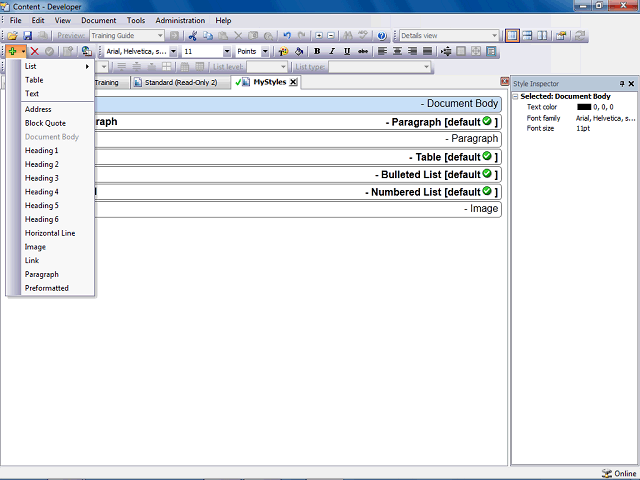Screen dimensions: 640x480
Task: Select the Image style row
Action: pyautogui.click(x=298, y=209)
